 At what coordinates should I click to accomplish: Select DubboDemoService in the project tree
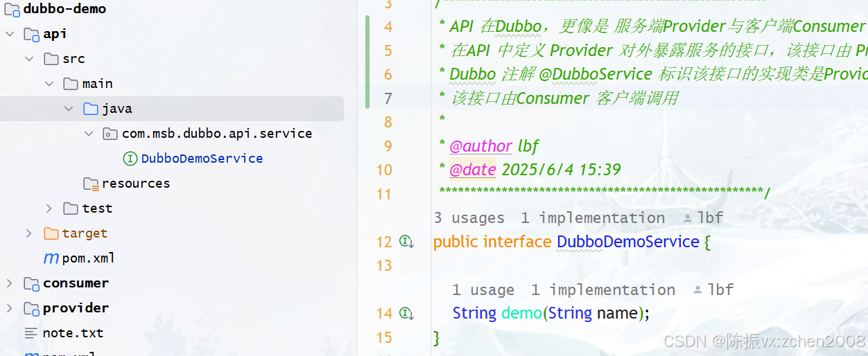click(x=202, y=159)
